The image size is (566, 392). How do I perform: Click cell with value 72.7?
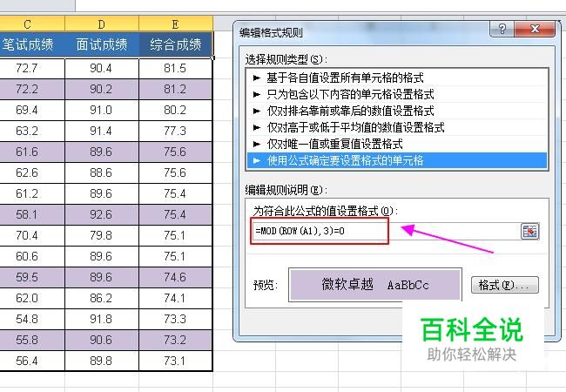click(31, 68)
